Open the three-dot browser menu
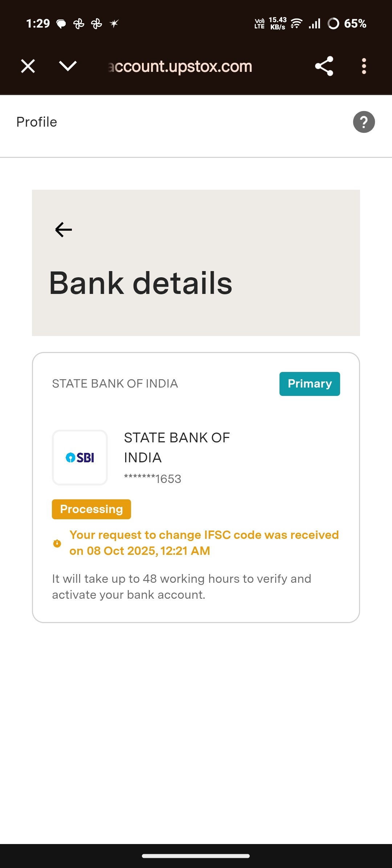Screen dimensions: 392x868 click(x=364, y=66)
